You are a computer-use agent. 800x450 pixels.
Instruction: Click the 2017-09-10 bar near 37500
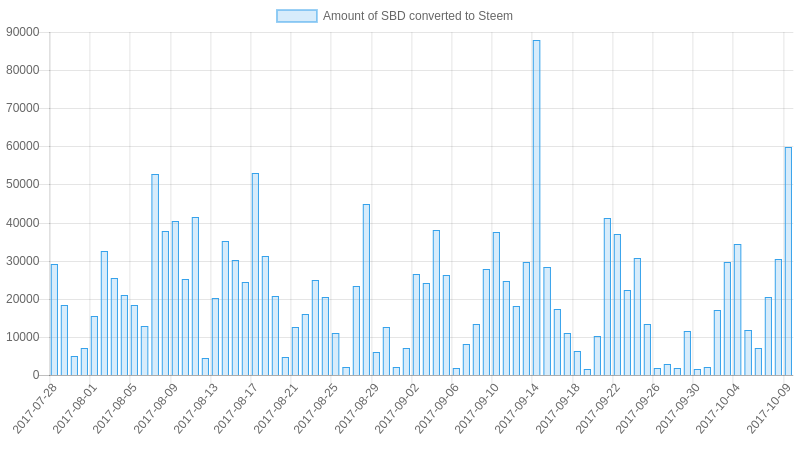click(496, 304)
